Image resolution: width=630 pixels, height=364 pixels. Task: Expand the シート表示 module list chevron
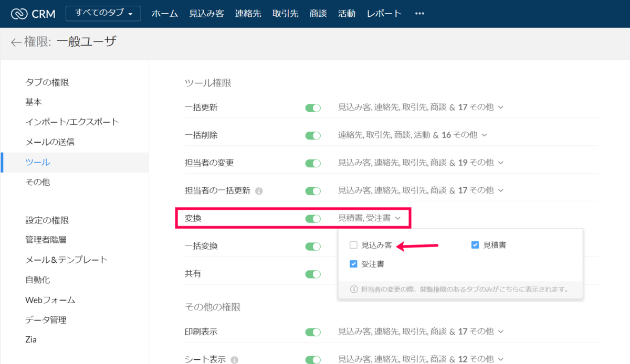[x=501, y=360]
